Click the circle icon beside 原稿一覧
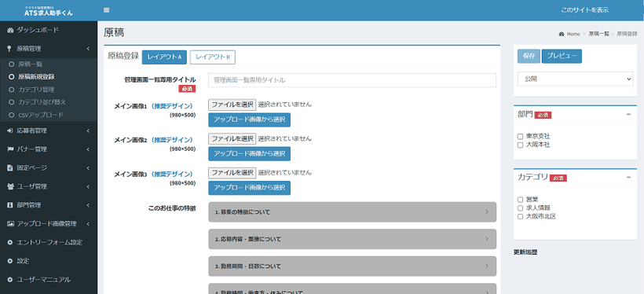644x294 pixels. 12,64
